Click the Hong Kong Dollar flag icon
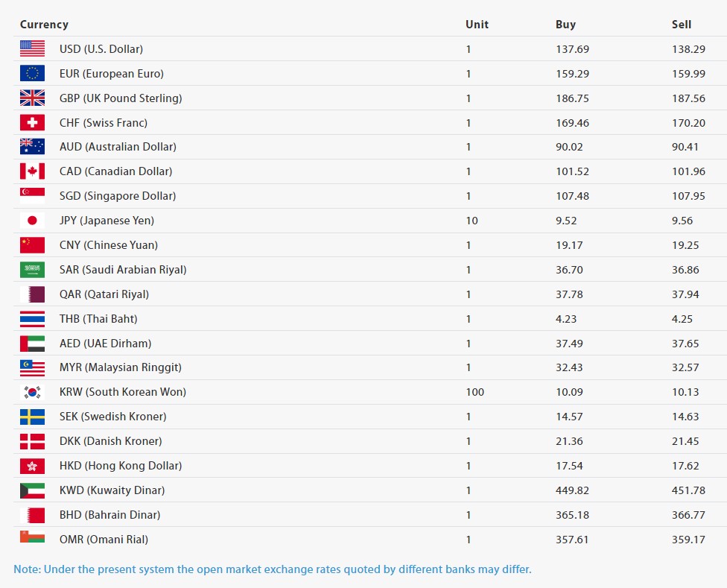The image size is (727, 588). point(32,466)
